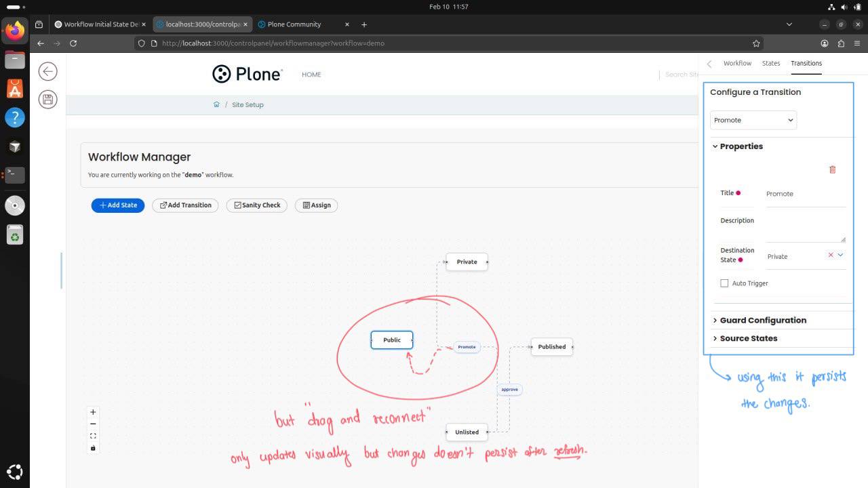The height and width of the screenshot is (488, 868).
Task: Click the circular back arrow icon
Action: (47, 71)
